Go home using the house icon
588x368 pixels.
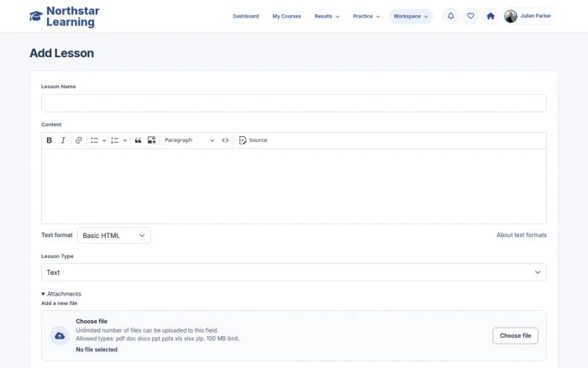click(x=491, y=16)
